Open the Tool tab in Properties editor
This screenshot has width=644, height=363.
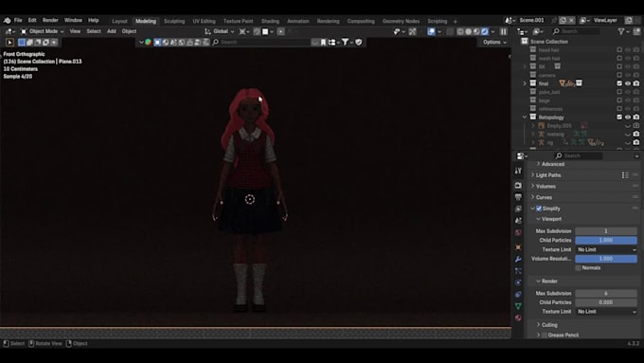tap(518, 171)
